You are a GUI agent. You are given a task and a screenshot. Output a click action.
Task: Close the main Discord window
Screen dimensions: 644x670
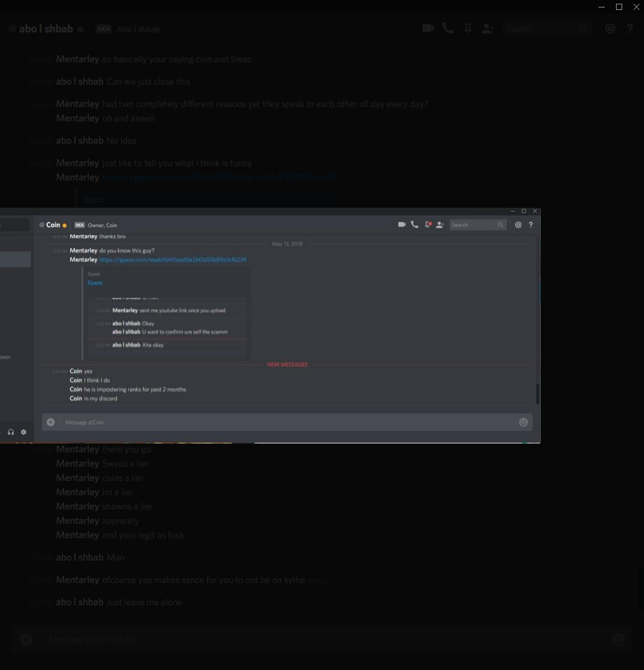point(637,7)
